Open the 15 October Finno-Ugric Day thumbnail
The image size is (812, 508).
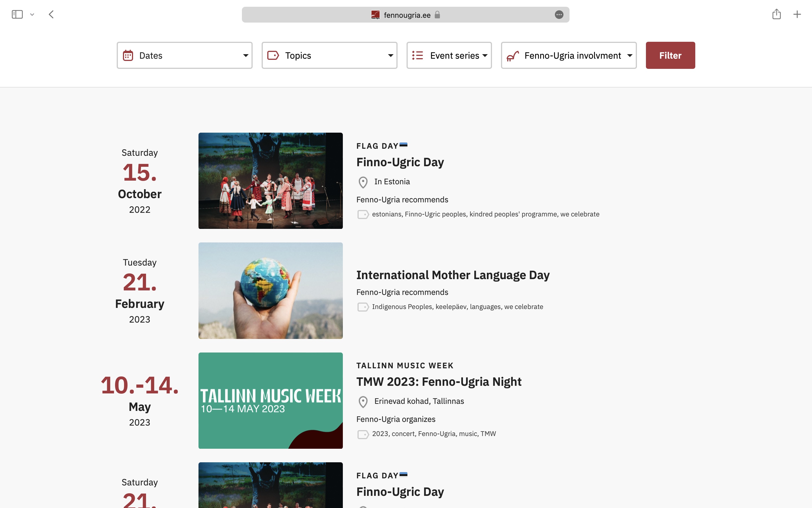[270, 181]
